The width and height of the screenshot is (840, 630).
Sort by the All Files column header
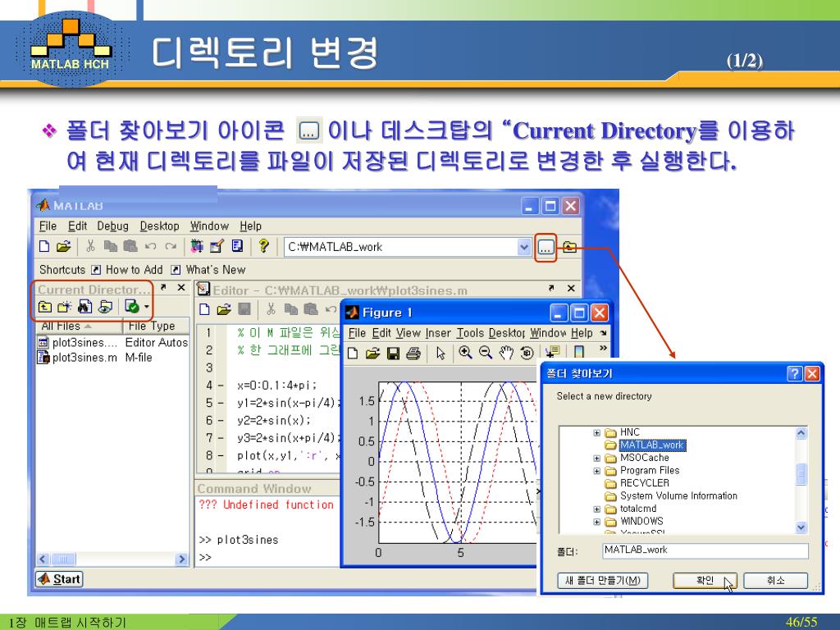pyautogui.click(x=80, y=326)
